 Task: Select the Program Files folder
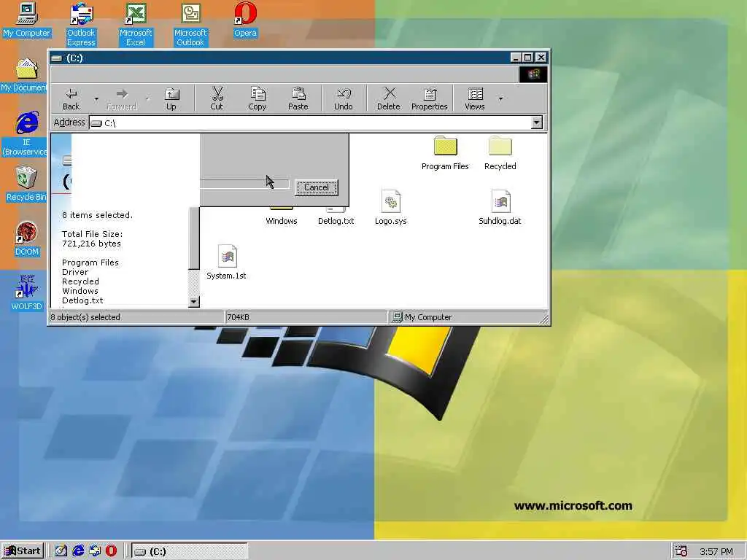pyautogui.click(x=445, y=153)
